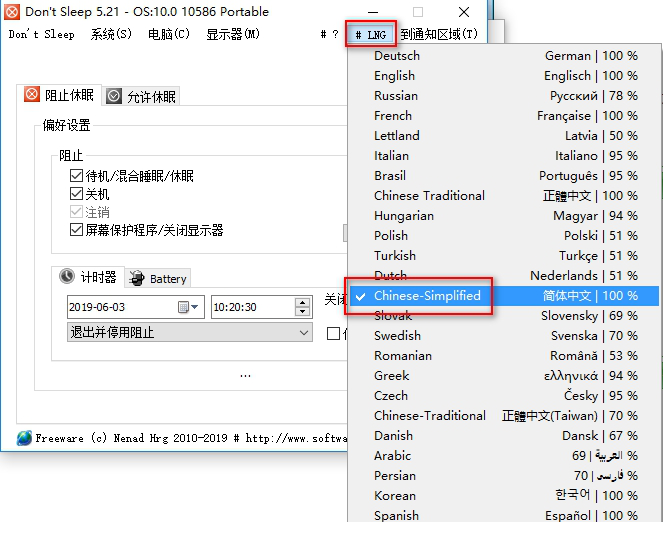Open the Freeware Nenad Hrg website link

click(x=191, y=438)
